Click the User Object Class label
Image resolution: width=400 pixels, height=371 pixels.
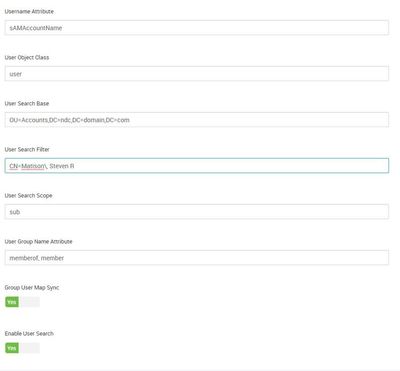[27, 57]
